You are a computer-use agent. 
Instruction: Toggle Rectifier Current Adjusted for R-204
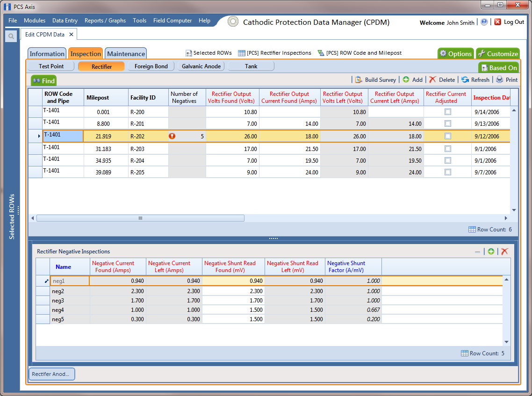coord(447,160)
